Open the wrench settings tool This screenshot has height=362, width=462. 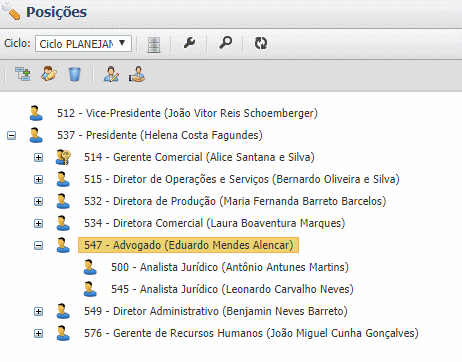189,43
